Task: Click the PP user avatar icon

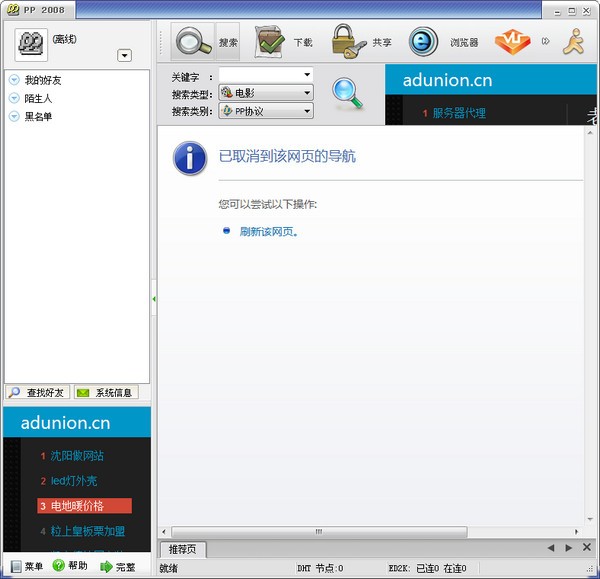Action: click(31, 44)
